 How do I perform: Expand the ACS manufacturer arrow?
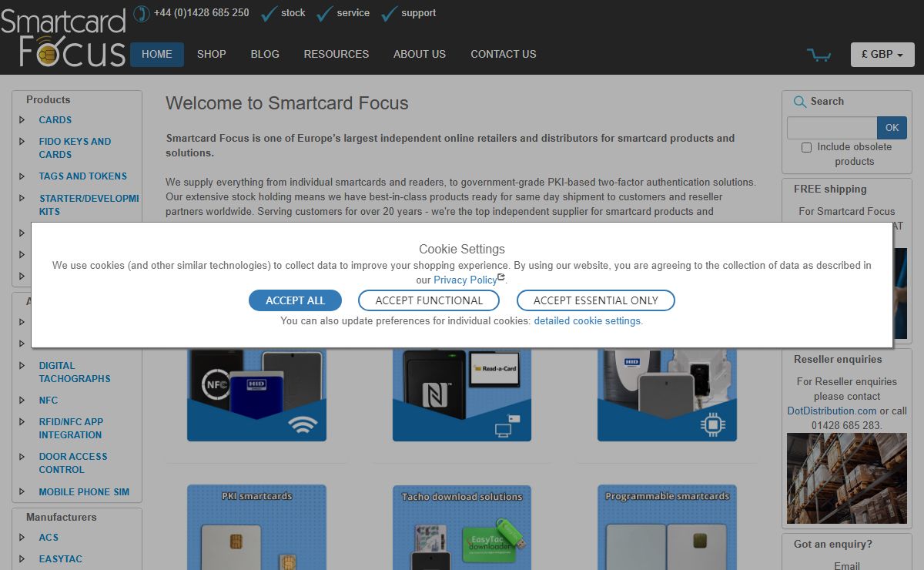click(22, 538)
